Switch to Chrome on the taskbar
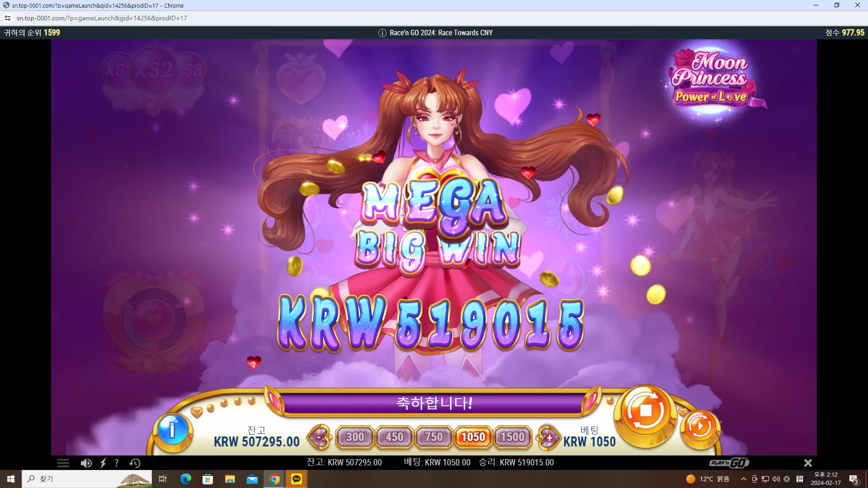This screenshot has height=488, width=868. [274, 479]
